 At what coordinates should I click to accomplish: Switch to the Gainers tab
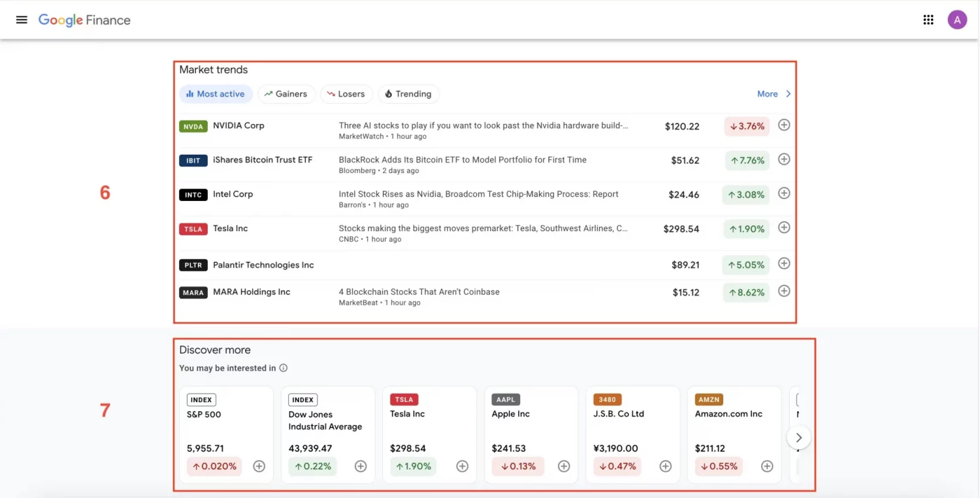coord(286,94)
